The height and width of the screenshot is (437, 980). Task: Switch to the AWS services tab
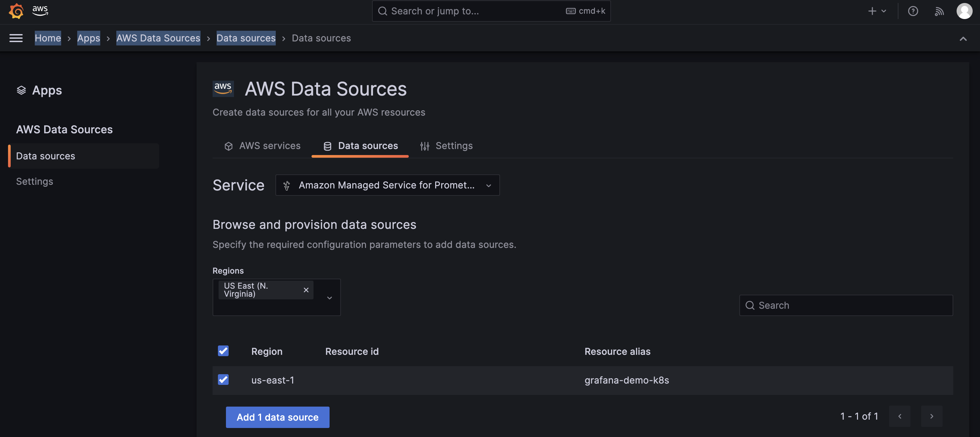262,146
